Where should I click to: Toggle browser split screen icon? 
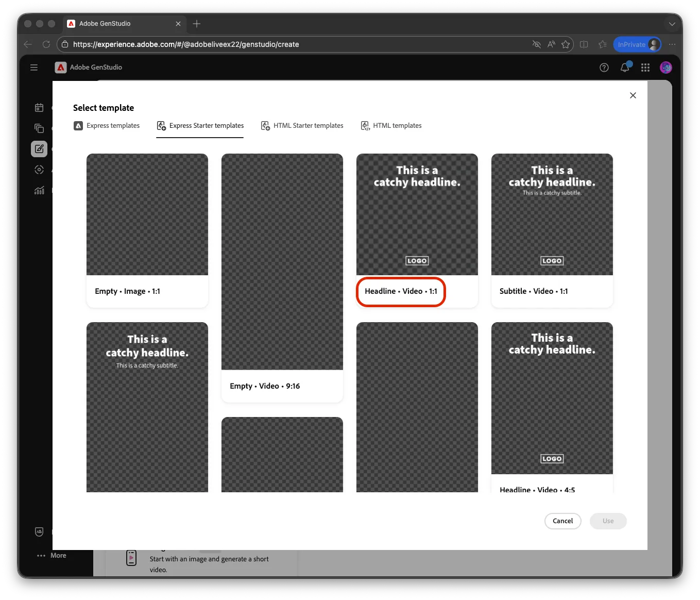(x=584, y=44)
